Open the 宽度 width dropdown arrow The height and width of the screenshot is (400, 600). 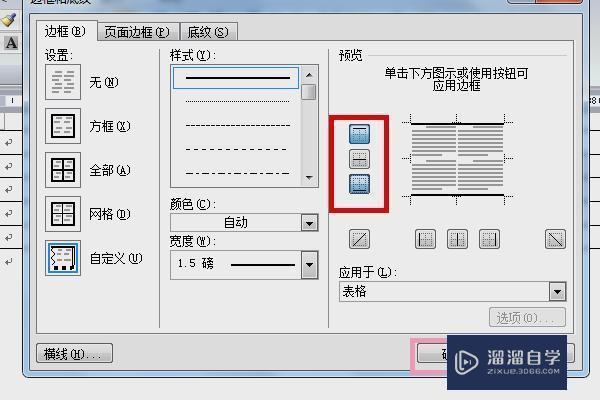tap(309, 265)
